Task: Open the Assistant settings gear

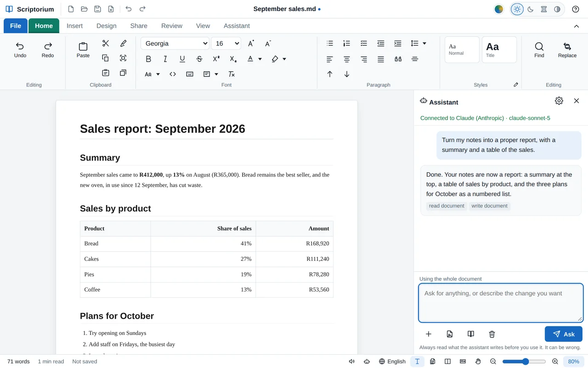Action: (x=559, y=101)
